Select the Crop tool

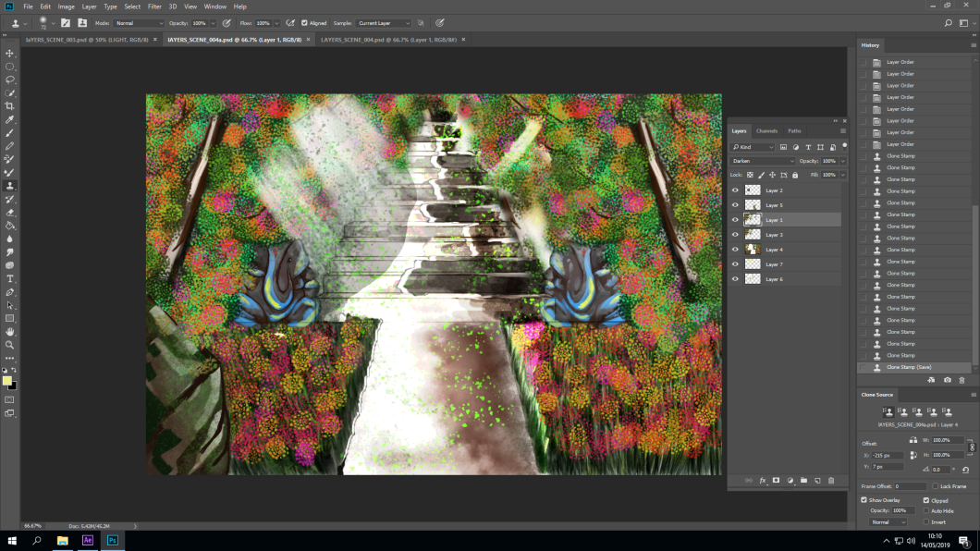[x=10, y=106]
